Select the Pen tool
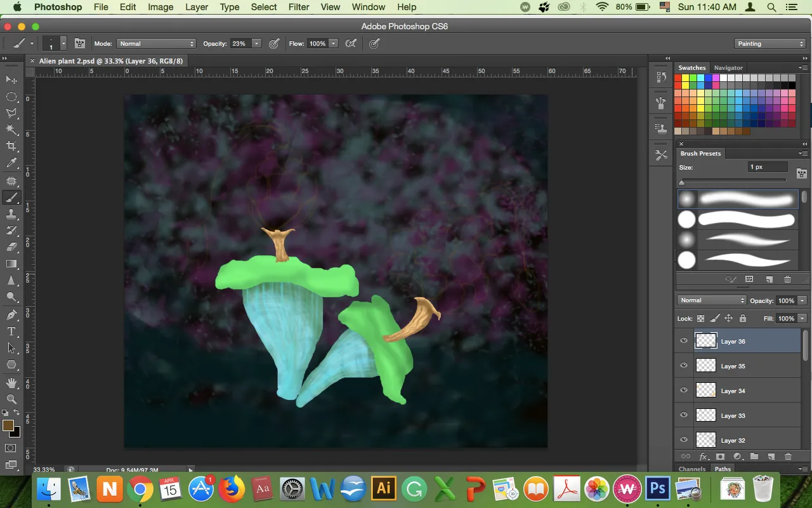The width and height of the screenshot is (812, 508). [11, 315]
